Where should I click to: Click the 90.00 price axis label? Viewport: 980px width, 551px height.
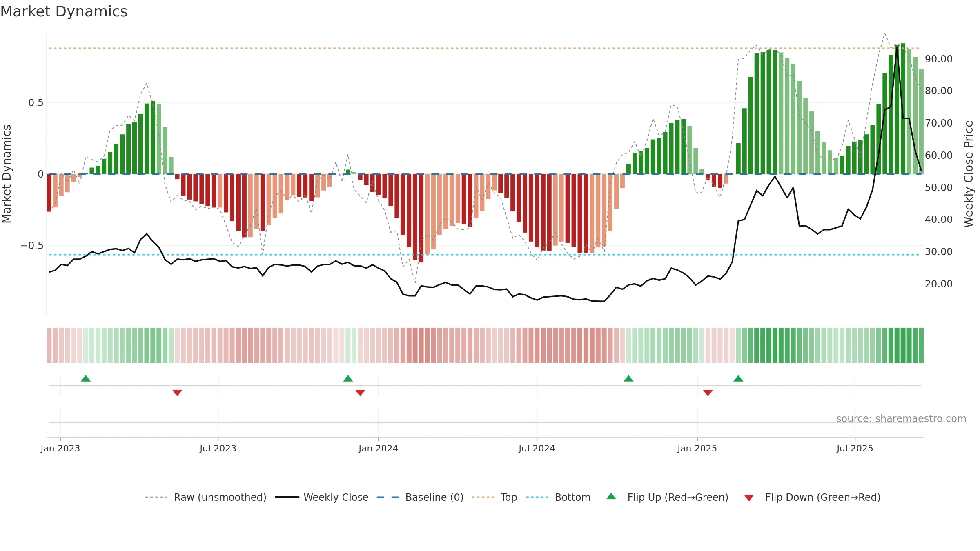pos(939,59)
